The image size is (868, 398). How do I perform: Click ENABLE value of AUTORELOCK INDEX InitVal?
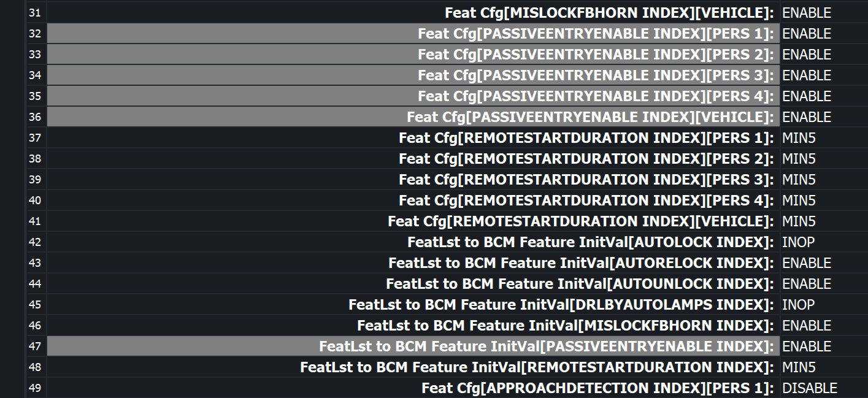click(806, 263)
